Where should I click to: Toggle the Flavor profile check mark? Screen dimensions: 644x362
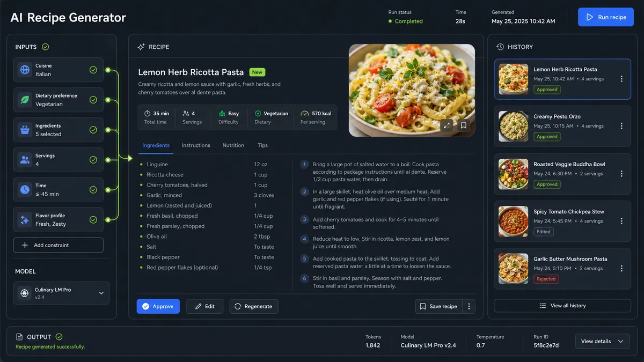[93, 219]
